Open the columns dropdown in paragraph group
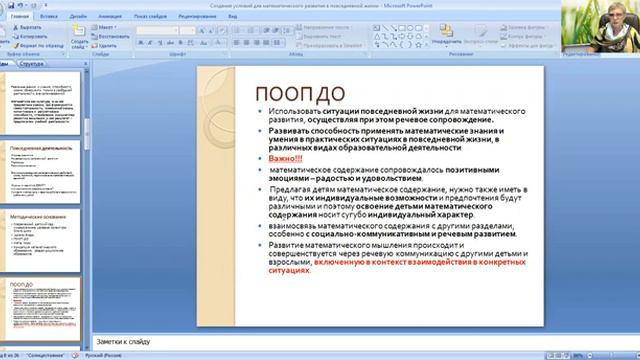 coord(278,42)
